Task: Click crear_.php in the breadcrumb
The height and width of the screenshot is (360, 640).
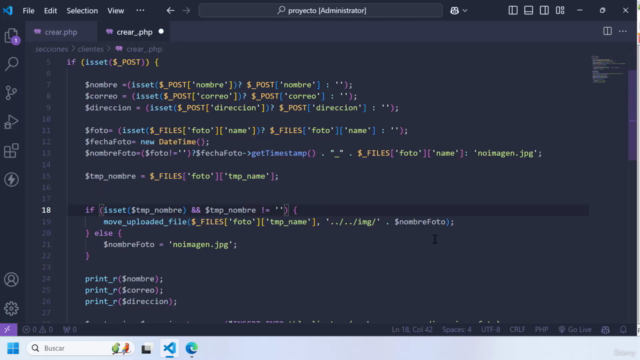Action: [x=144, y=49]
